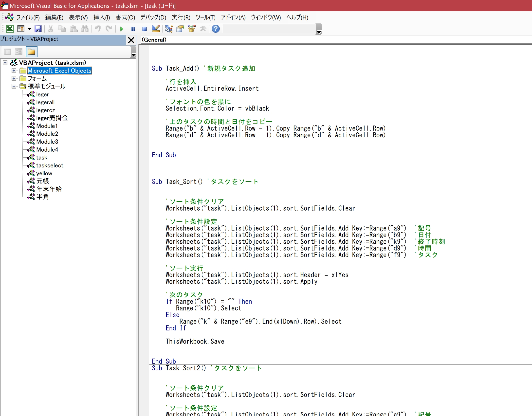Open the デバッグ(D) menu
Screen dimensions: 532x416
click(153, 18)
